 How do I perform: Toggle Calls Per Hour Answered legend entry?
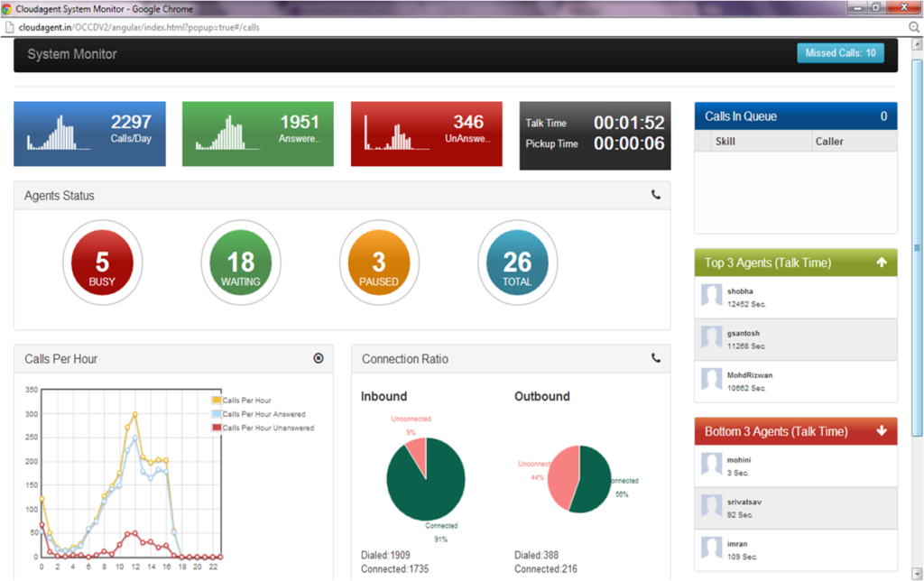259,414
